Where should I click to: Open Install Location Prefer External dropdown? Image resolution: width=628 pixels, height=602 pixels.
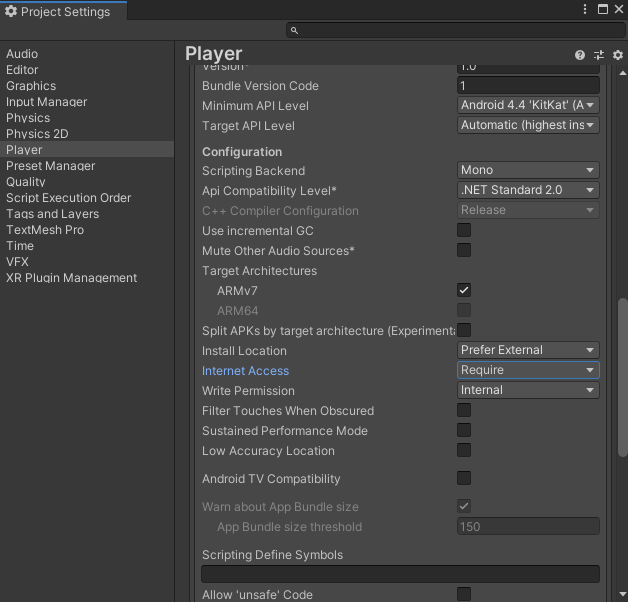pos(528,350)
